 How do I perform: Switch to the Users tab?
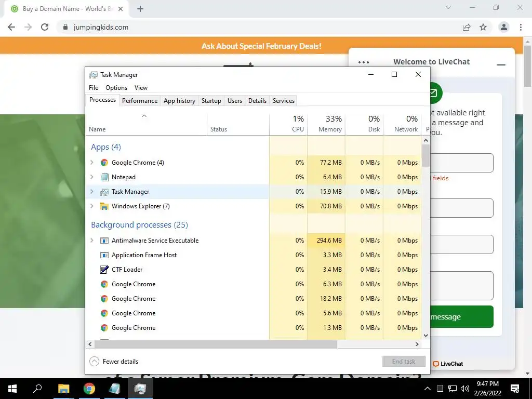pos(235,101)
